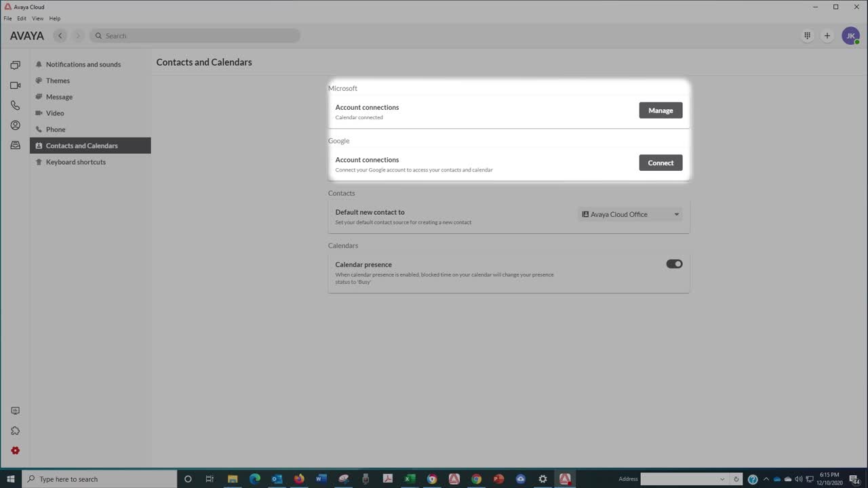
Task: Open Word from taskbar
Action: 321,479
